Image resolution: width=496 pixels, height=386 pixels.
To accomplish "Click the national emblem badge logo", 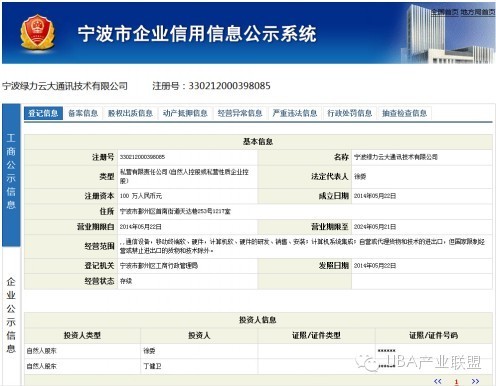I will (x=37, y=33).
